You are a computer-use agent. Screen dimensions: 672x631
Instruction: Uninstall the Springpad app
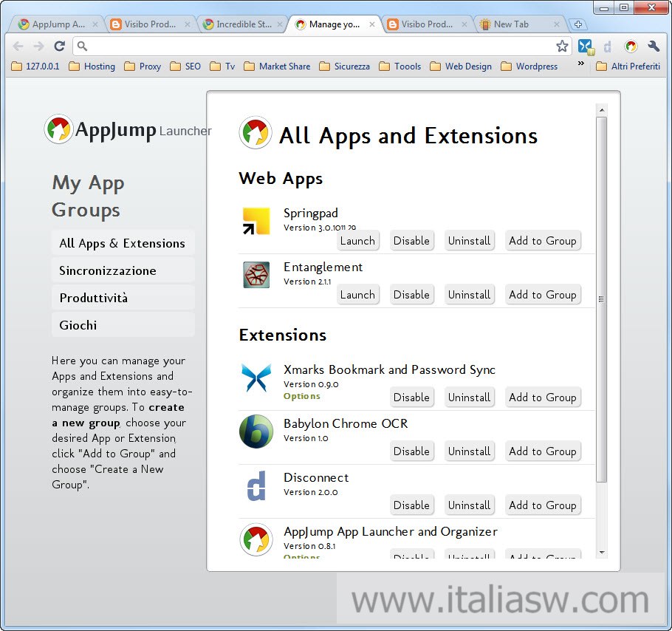coord(469,241)
